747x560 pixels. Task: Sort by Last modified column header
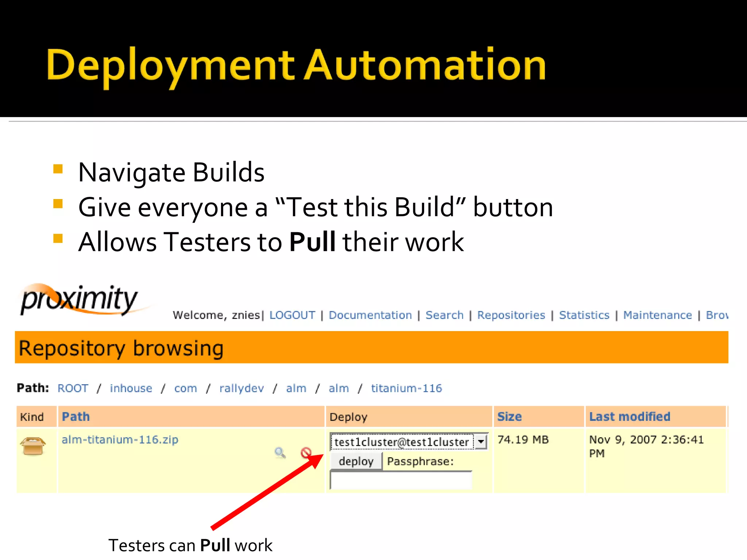point(630,416)
